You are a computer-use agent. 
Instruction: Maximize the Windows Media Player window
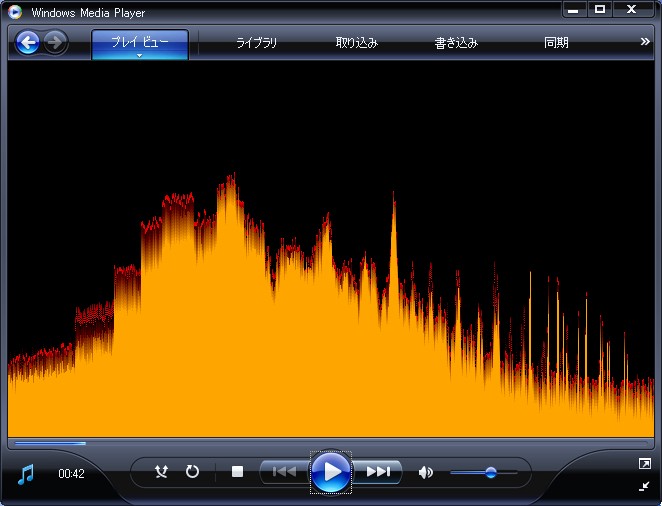tap(600, 9)
